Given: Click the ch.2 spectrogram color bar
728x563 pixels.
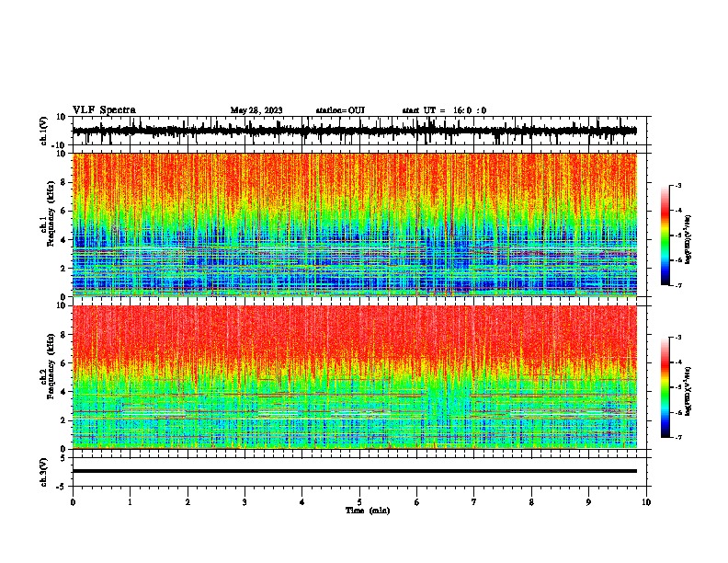Looking at the screenshot, I should [665, 387].
